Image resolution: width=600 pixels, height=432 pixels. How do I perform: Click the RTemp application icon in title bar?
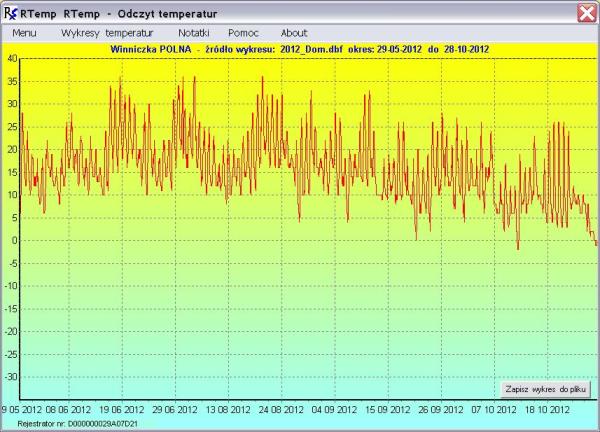coord(12,12)
